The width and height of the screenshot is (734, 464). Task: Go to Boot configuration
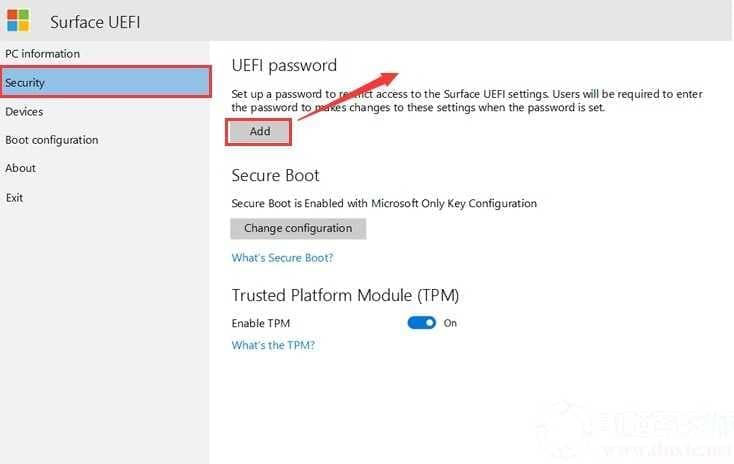pos(52,140)
